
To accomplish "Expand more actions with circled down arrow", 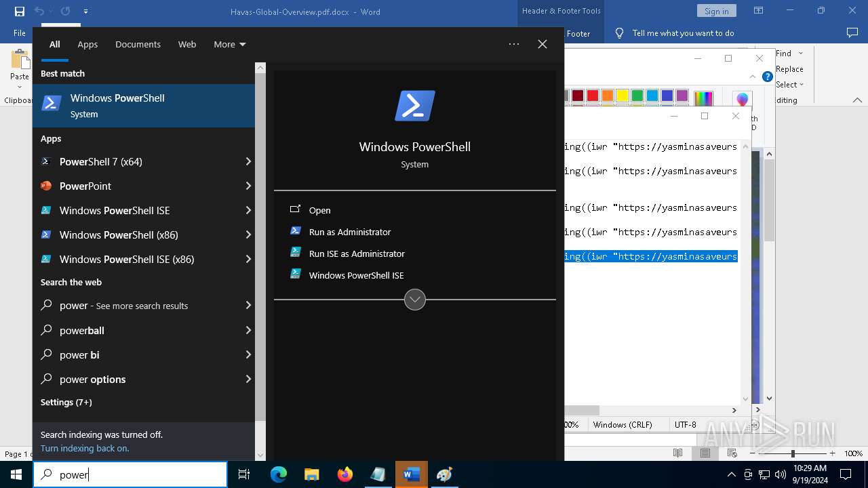I will click(x=415, y=299).
